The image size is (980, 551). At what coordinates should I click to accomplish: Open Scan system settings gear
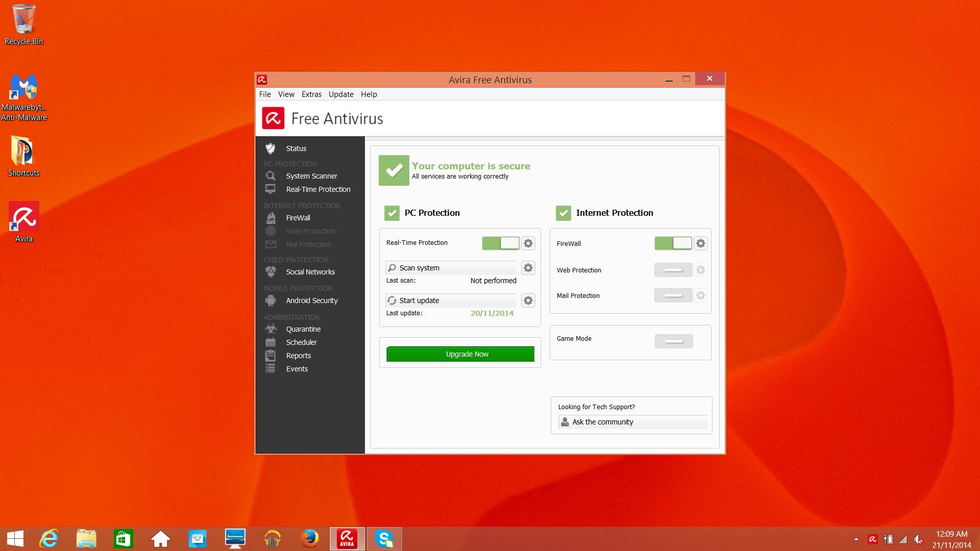click(528, 267)
